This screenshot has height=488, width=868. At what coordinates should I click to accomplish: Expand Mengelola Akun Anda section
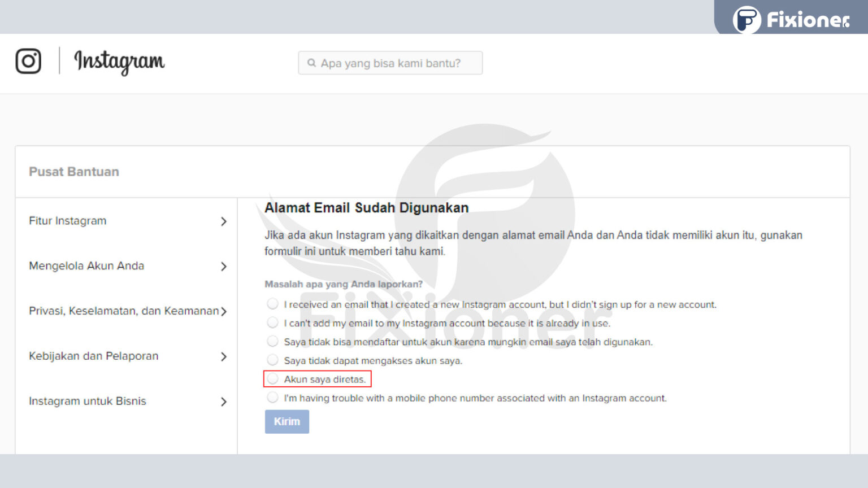point(225,267)
